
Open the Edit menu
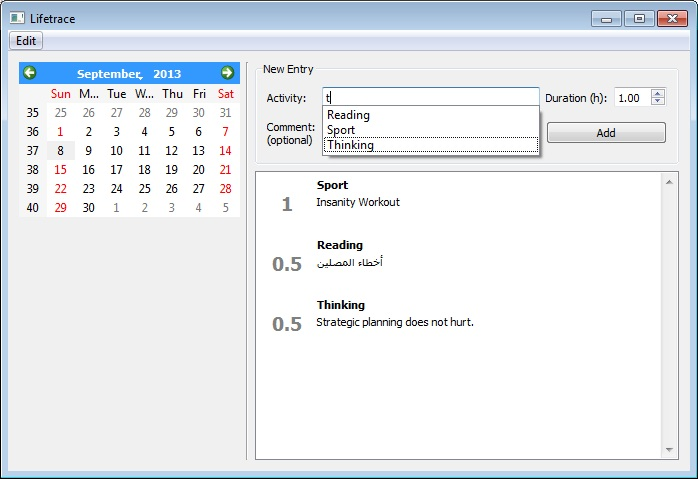point(26,41)
